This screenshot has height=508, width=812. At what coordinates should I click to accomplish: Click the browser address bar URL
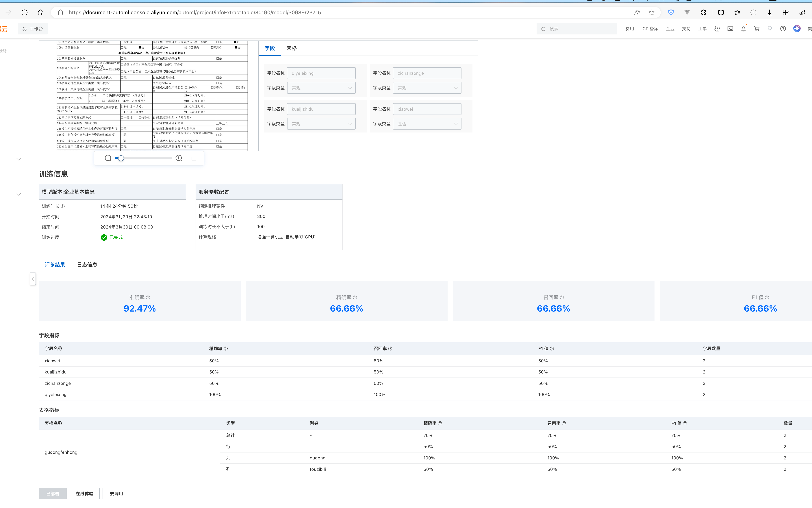pyautogui.click(x=195, y=12)
